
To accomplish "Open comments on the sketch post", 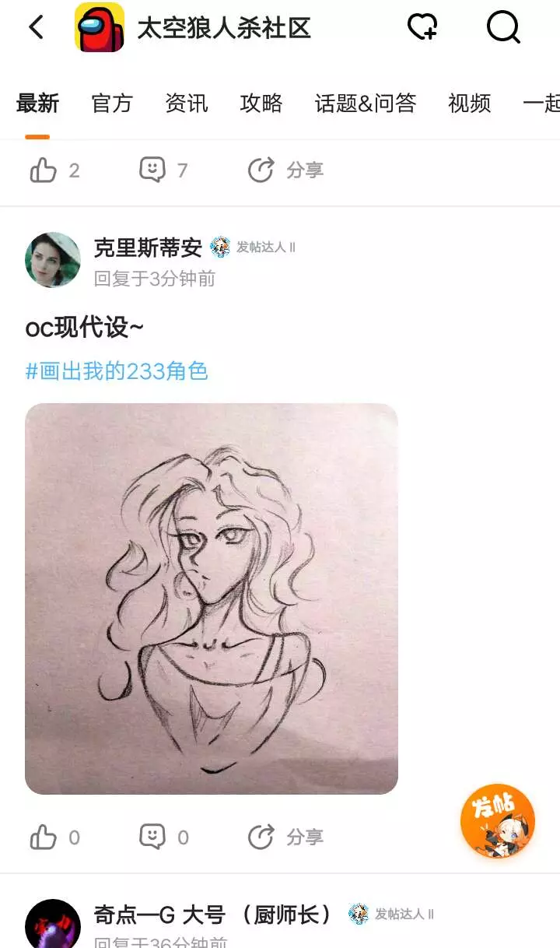I will (x=164, y=837).
